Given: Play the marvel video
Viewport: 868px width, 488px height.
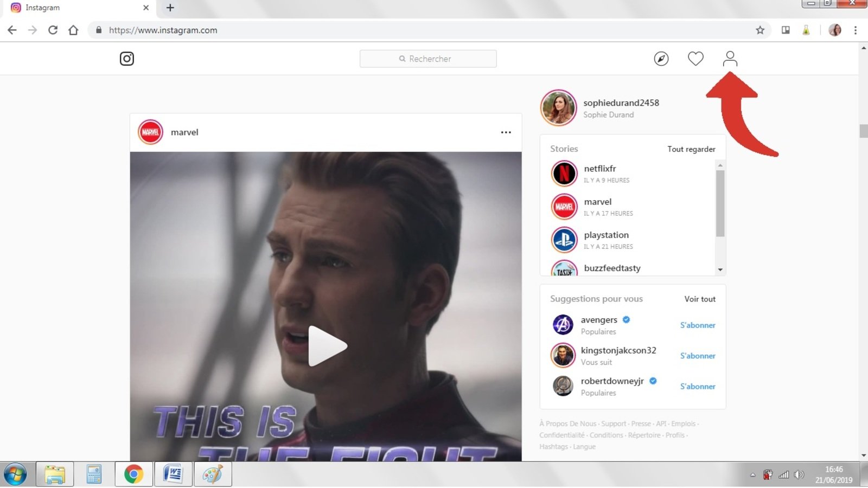Looking at the screenshot, I should click(326, 346).
